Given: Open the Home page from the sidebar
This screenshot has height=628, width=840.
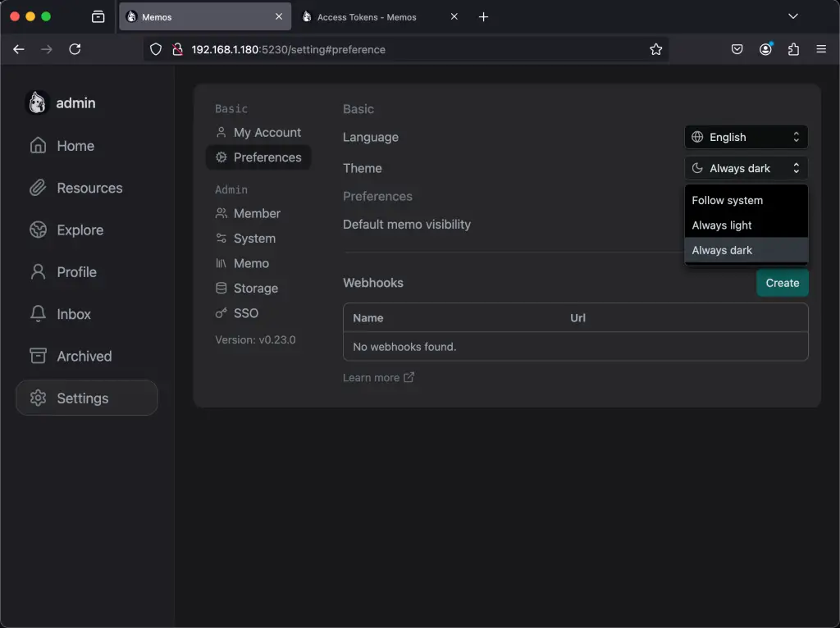Looking at the screenshot, I should tap(75, 145).
